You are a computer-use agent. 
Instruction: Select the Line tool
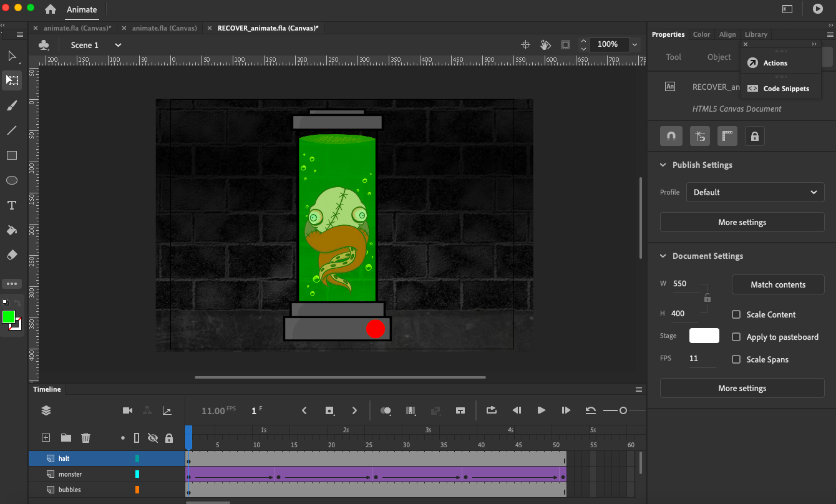tap(11, 130)
